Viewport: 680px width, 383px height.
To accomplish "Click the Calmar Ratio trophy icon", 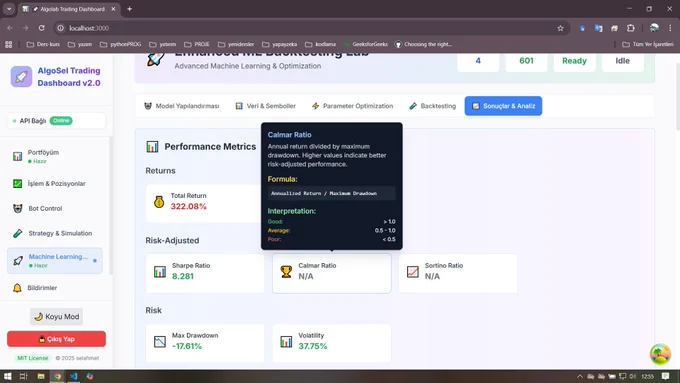I will click(286, 272).
